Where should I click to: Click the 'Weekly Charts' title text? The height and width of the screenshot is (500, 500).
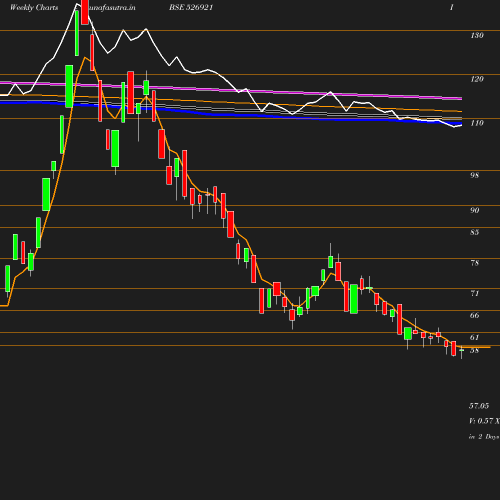pos(34,8)
